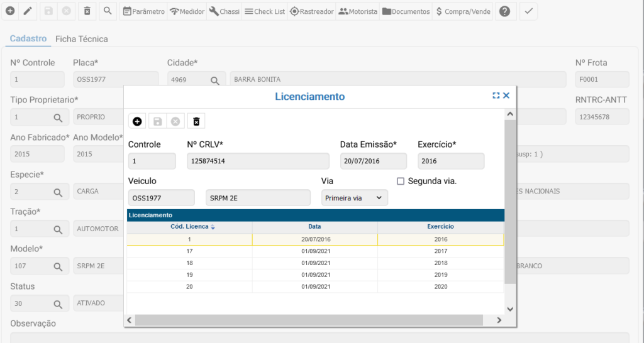Screen dimensions: 644x343
Task: Click the Nº CRLV input field
Action: 258,161
